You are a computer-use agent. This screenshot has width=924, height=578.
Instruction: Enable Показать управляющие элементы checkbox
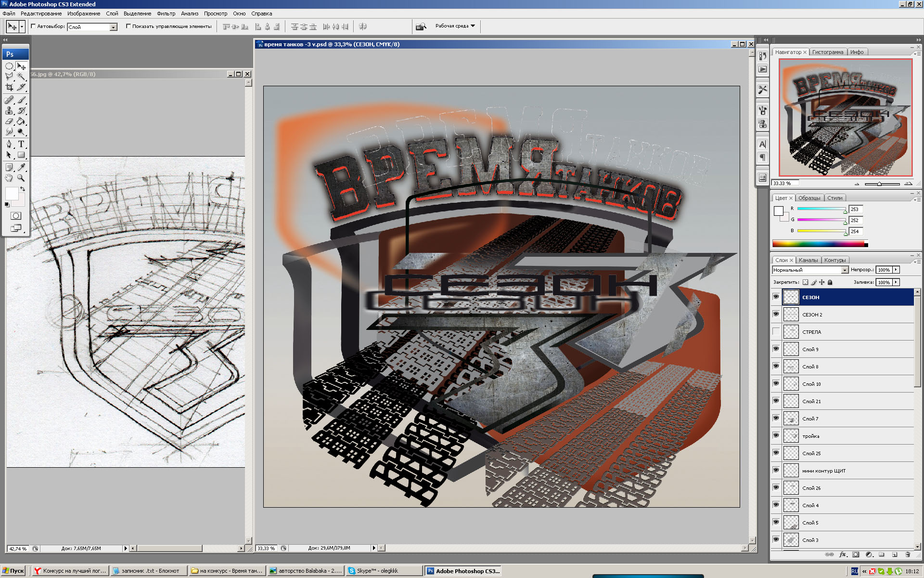128,26
